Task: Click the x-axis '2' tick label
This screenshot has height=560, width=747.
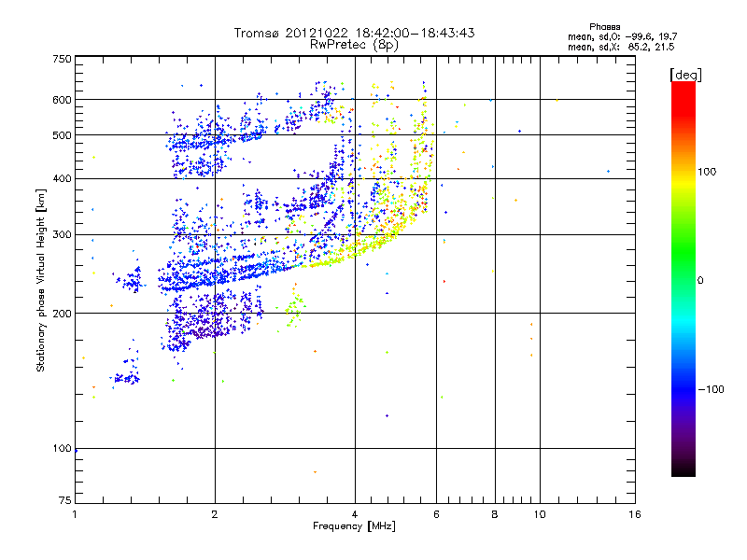Action: click(x=215, y=514)
